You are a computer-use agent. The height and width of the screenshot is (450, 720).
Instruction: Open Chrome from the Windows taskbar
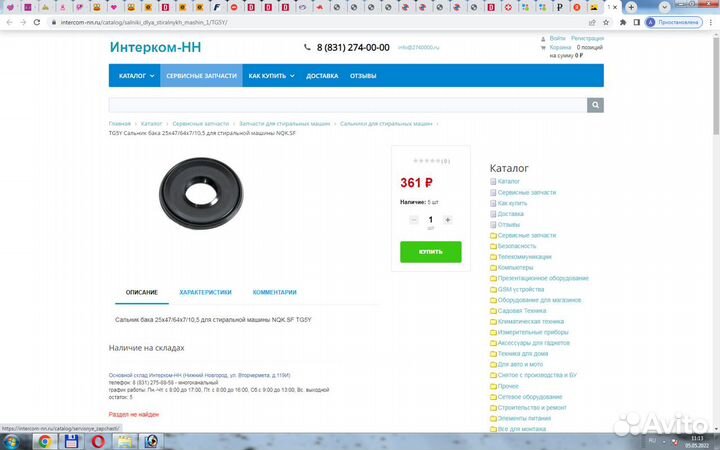coord(46,440)
